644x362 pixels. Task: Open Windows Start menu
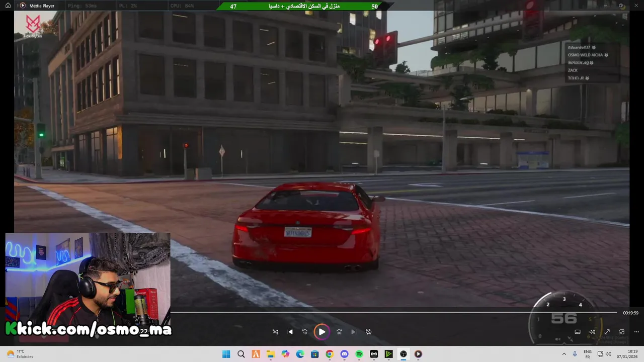pyautogui.click(x=226, y=354)
